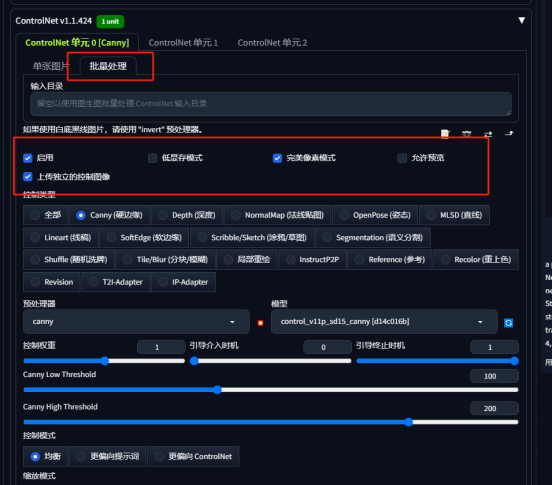
Task: Click the green 1 unit badge
Action: tap(110, 21)
